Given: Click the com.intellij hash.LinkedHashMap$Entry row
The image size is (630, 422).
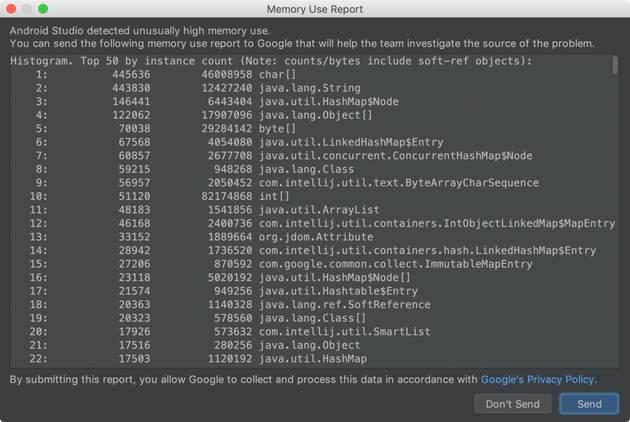Looking at the screenshot, I should pyautogui.click(x=313, y=250).
